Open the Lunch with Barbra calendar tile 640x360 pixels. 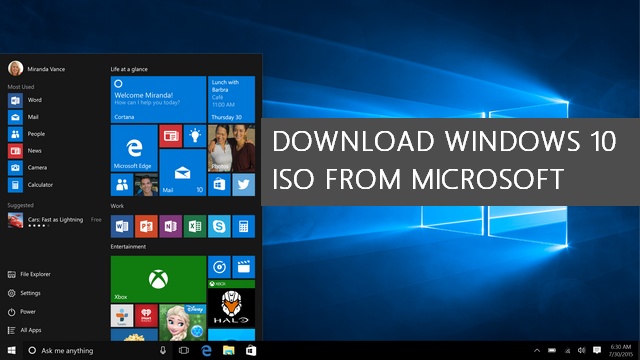pos(231,99)
